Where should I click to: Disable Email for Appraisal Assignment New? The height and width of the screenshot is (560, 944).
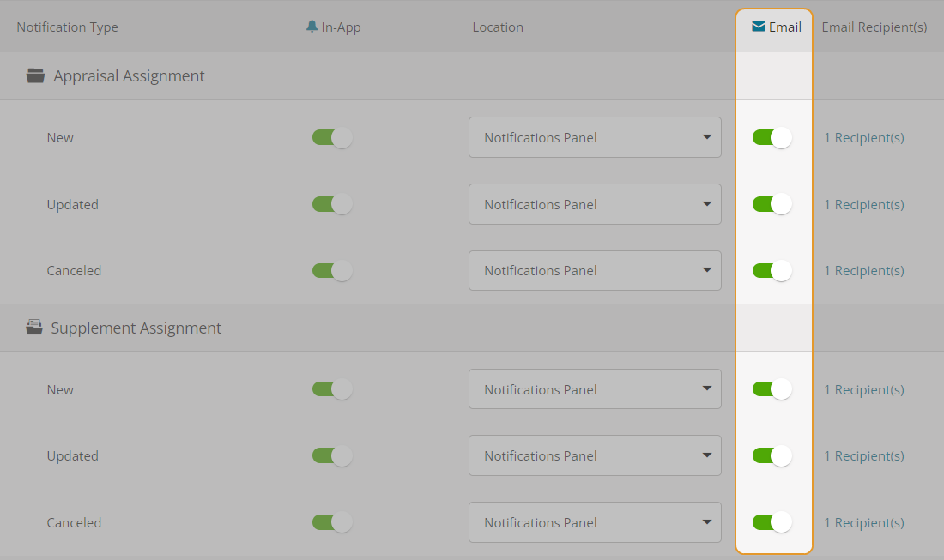772,138
